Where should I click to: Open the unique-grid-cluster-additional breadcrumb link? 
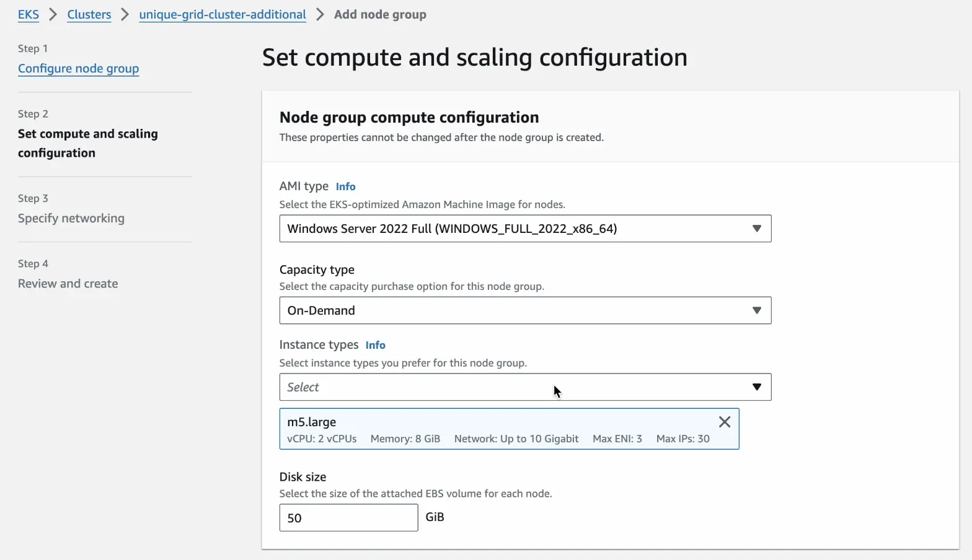coord(223,14)
